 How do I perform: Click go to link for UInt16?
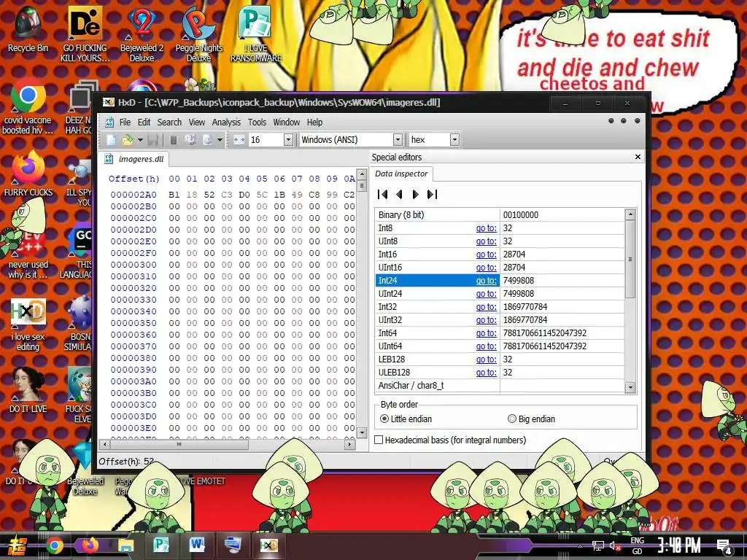coord(486,268)
